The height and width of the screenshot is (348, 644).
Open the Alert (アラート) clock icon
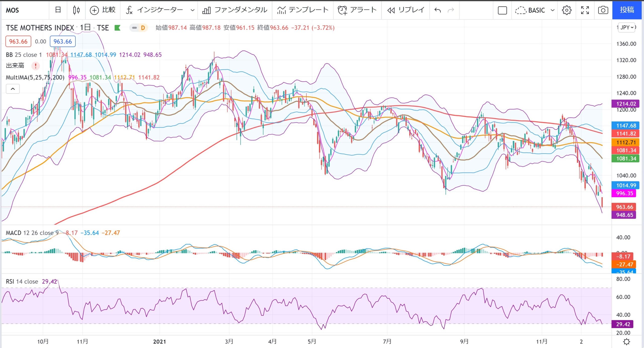[342, 10]
